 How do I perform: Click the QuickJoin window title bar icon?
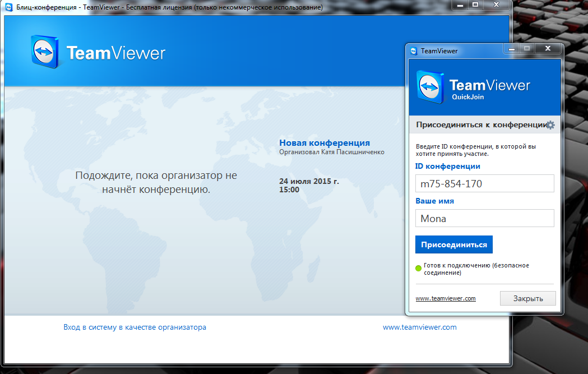tap(414, 50)
